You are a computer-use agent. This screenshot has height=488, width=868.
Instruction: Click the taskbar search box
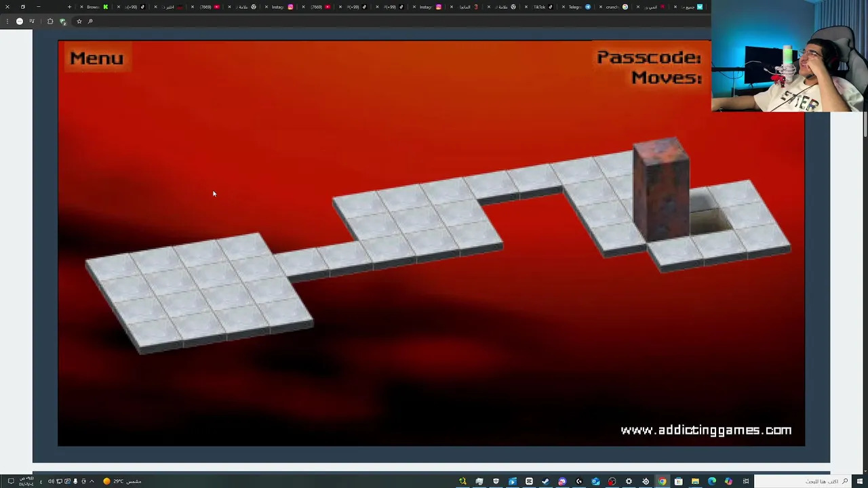802,481
